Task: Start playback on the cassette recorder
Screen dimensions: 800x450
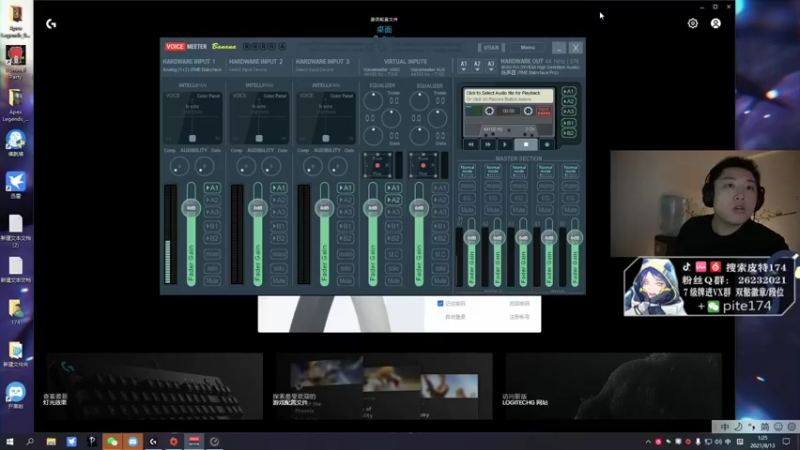Action: pos(506,144)
